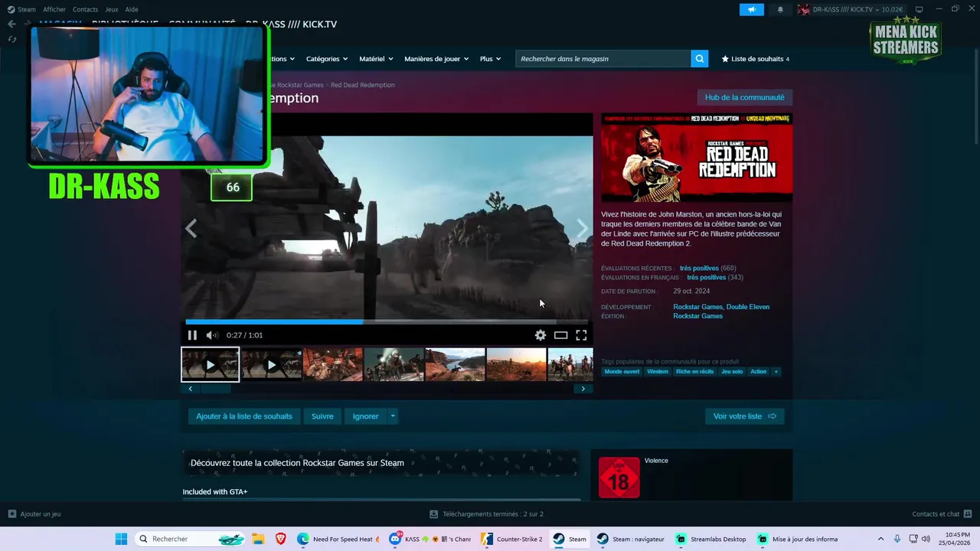
Task: Open the Contacts menu
Action: click(x=85, y=9)
